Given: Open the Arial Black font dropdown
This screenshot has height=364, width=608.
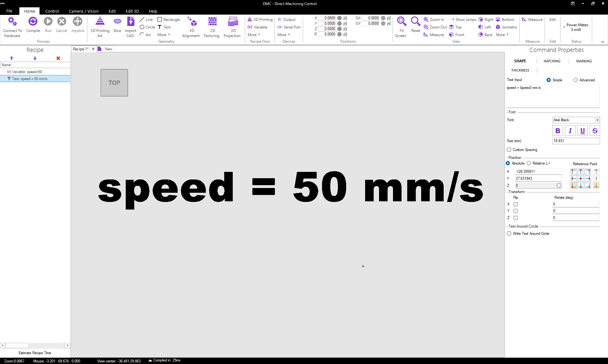Looking at the screenshot, I should click(597, 120).
